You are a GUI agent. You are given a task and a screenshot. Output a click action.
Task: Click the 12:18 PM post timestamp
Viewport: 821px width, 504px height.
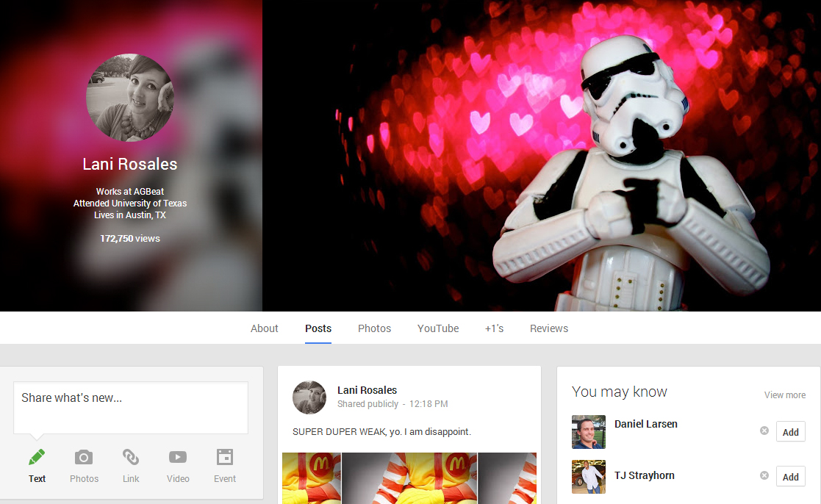pyautogui.click(x=429, y=404)
